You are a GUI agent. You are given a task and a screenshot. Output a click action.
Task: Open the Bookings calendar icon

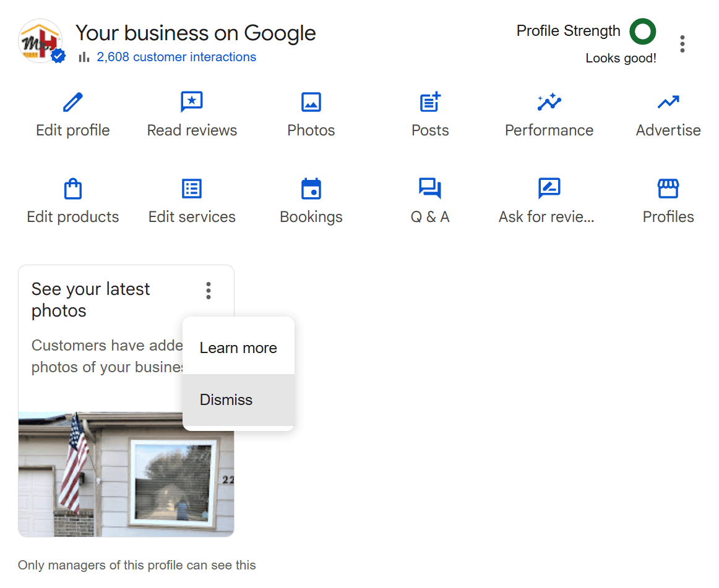[311, 189]
